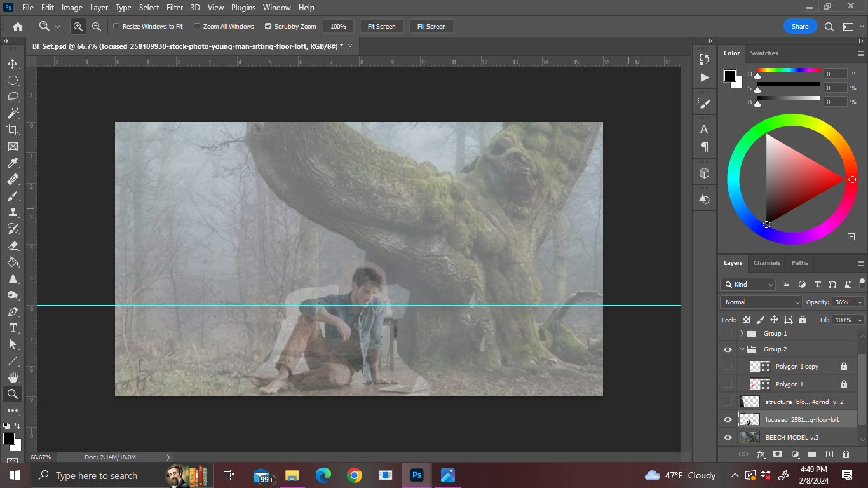The image size is (868, 488).
Task: Open the Normal blend mode dropdown
Action: (x=761, y=302)
